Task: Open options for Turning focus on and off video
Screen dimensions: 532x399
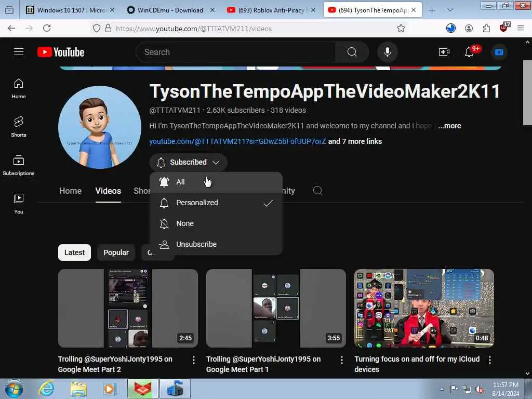Action: (x=489, y=360)
